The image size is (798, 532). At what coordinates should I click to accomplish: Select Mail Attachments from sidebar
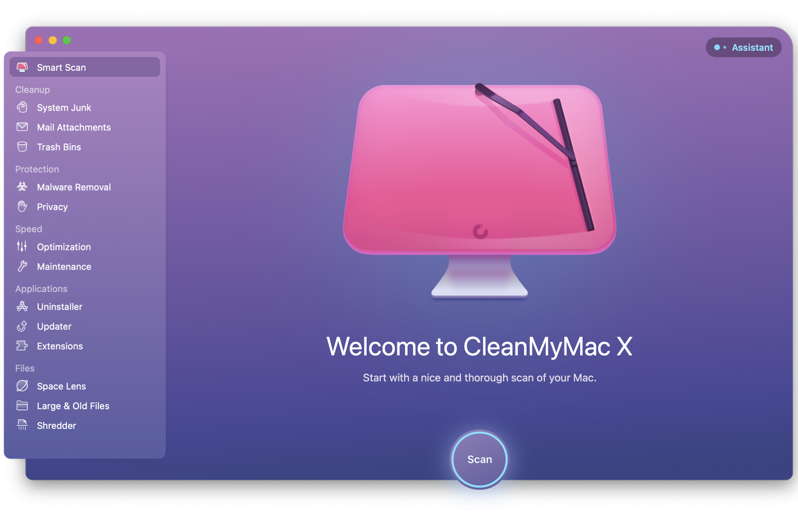point(74,127)
